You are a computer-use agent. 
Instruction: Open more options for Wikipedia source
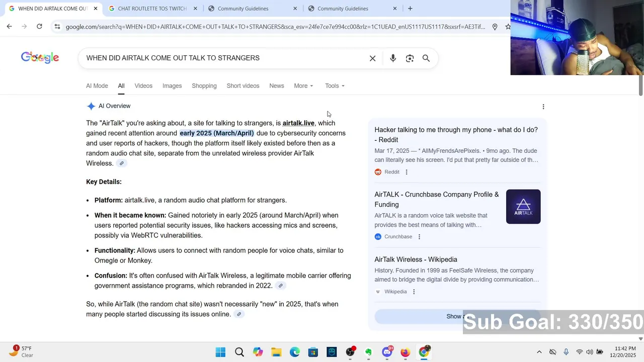[414, 292]
